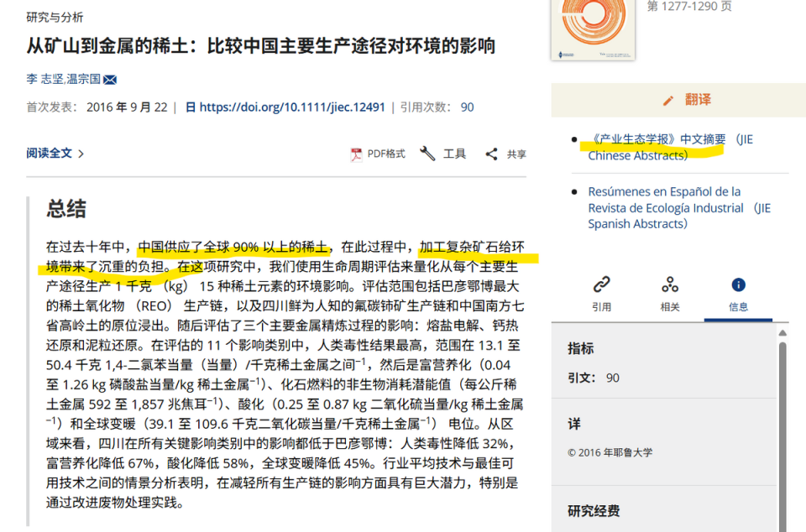
Task: Click the article title 从矿山到金属的稀土
Action: point(260,46)
